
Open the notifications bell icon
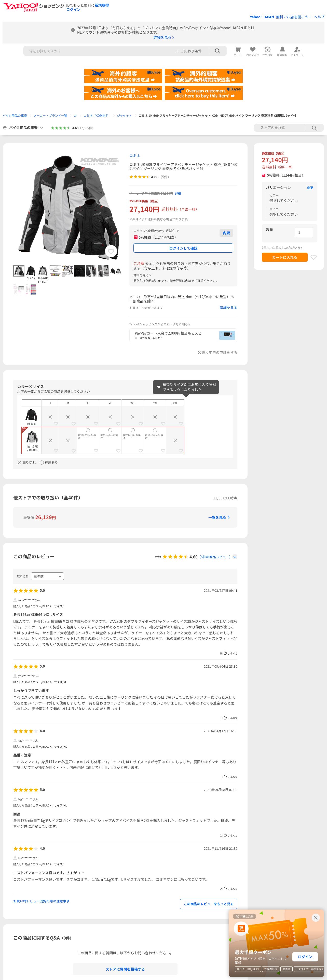coord(282,49)
